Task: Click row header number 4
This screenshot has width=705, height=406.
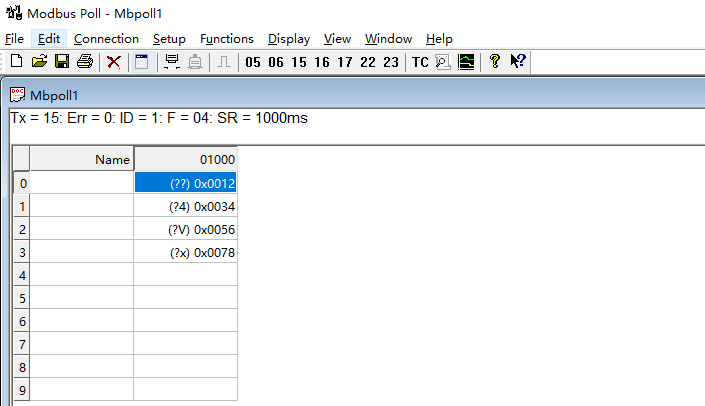Action: tap(22, 275)
